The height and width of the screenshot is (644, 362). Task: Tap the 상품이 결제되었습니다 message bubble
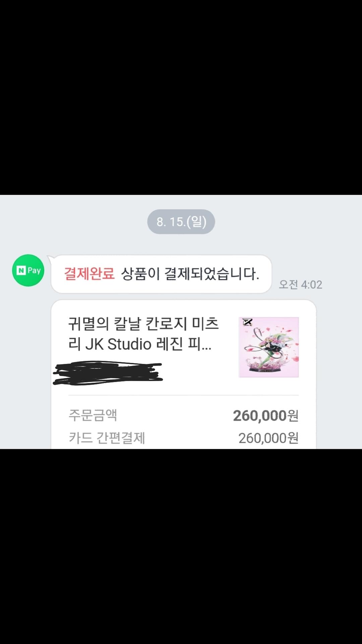[161, 274]
